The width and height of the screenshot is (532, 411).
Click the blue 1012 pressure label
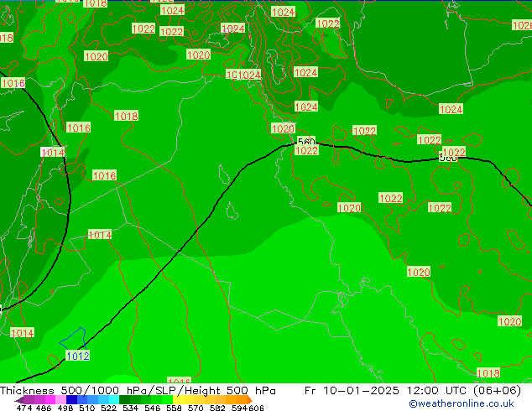coord(78,356)
